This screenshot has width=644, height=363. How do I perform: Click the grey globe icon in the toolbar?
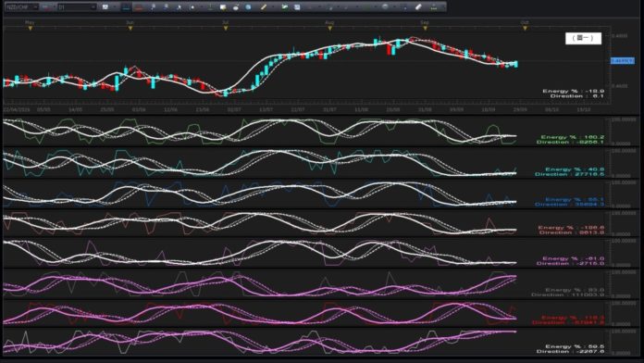pos(385,6)
